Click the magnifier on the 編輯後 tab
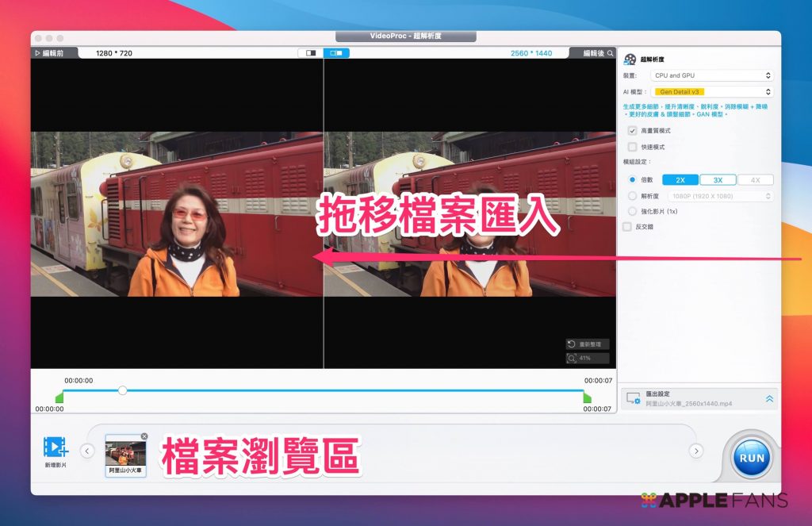The image size is (812, 526). point(610,53)
